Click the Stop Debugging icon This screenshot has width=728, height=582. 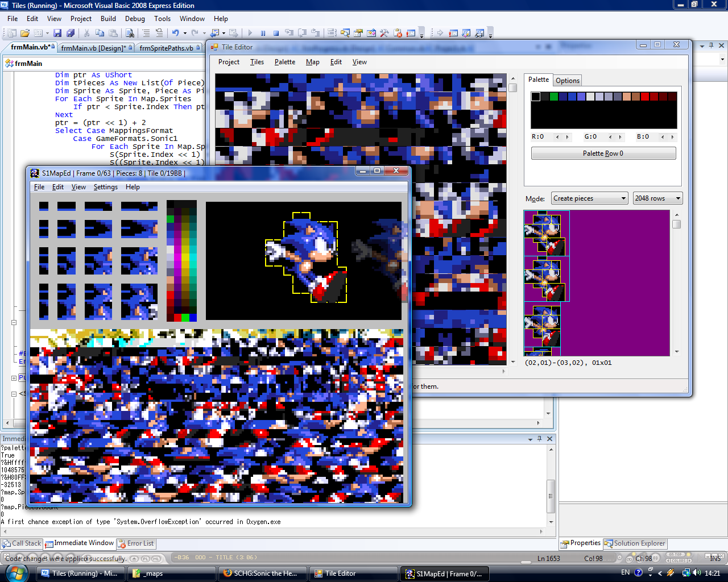point(276,33)
